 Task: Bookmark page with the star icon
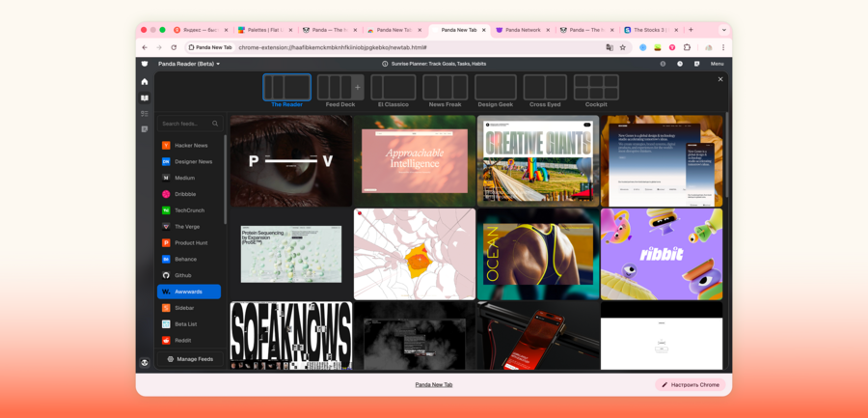623,47
